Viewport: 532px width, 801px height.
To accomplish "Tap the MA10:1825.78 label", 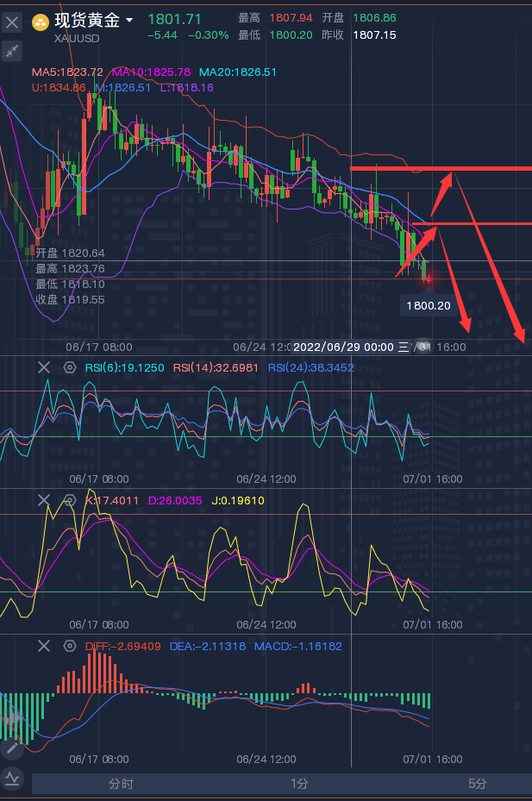I will point(151,72).
